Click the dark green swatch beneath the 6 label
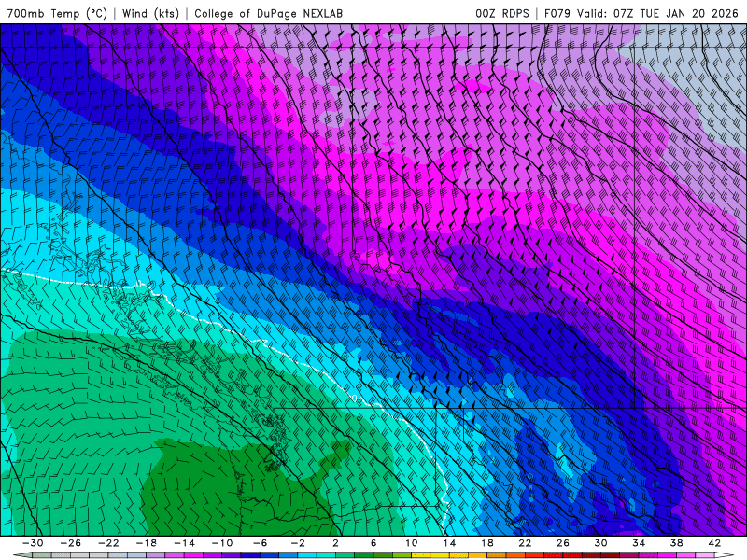The image size is (747, 560). 364,555
